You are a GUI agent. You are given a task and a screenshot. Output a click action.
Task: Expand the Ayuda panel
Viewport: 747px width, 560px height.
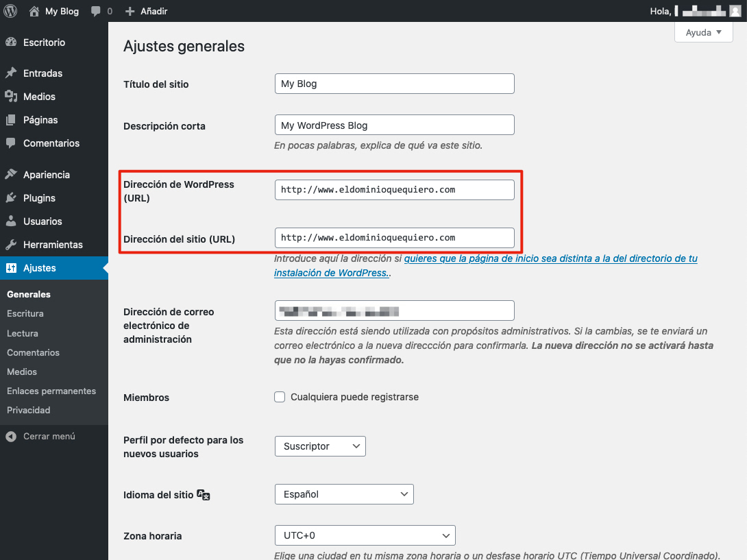coord(703,32)
